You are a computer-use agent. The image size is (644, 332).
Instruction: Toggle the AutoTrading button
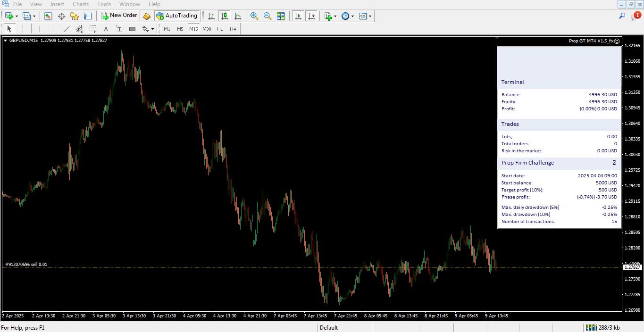[x=177, y=16]
